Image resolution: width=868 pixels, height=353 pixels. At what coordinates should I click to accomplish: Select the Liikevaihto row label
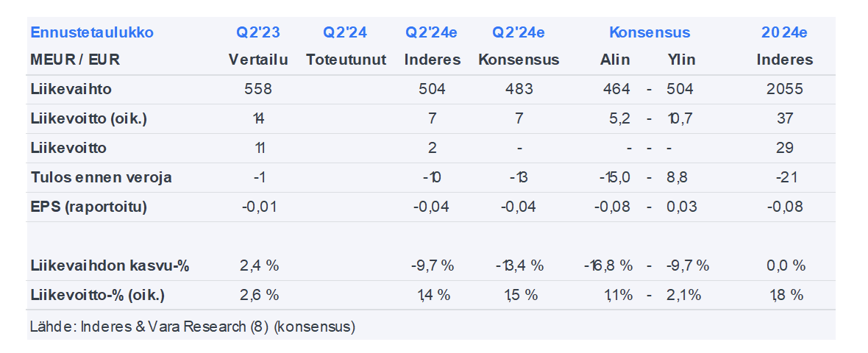[x=71, y=89]
